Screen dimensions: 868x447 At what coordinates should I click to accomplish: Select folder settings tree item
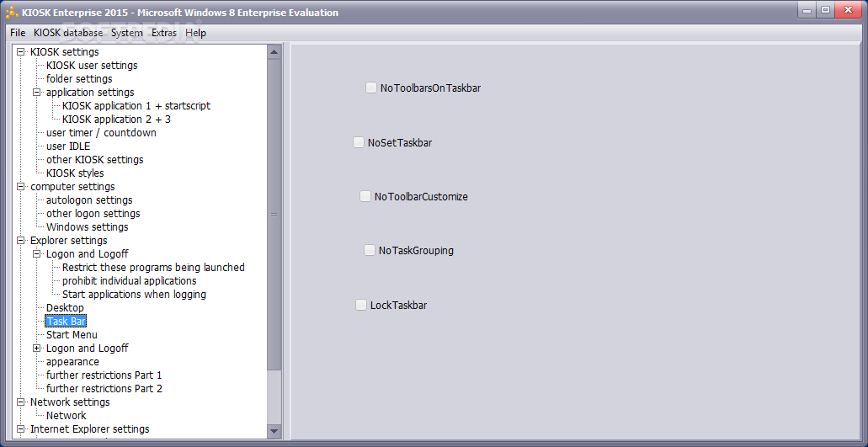point(79,78)
